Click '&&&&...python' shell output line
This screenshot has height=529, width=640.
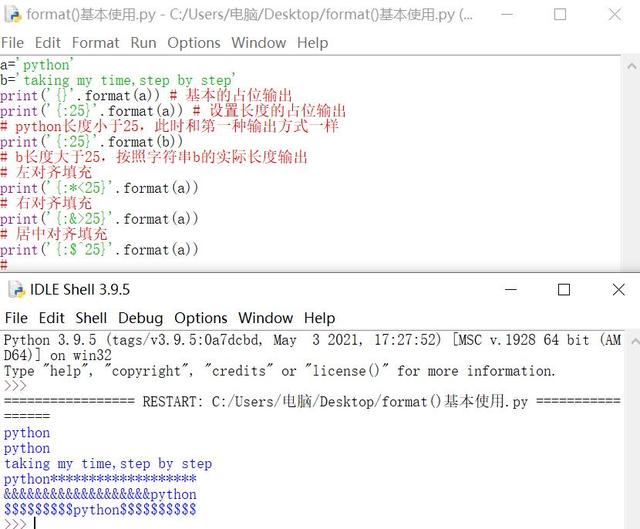[x=100, y=494]
